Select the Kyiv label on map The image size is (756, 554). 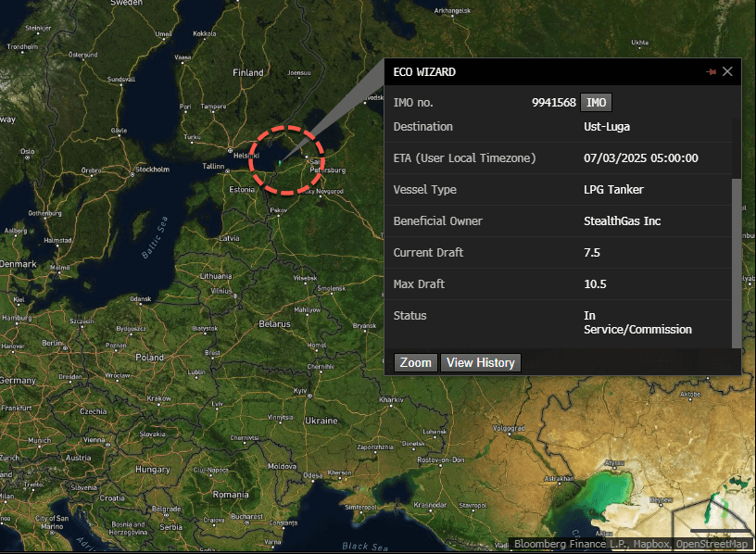point(300,390)
